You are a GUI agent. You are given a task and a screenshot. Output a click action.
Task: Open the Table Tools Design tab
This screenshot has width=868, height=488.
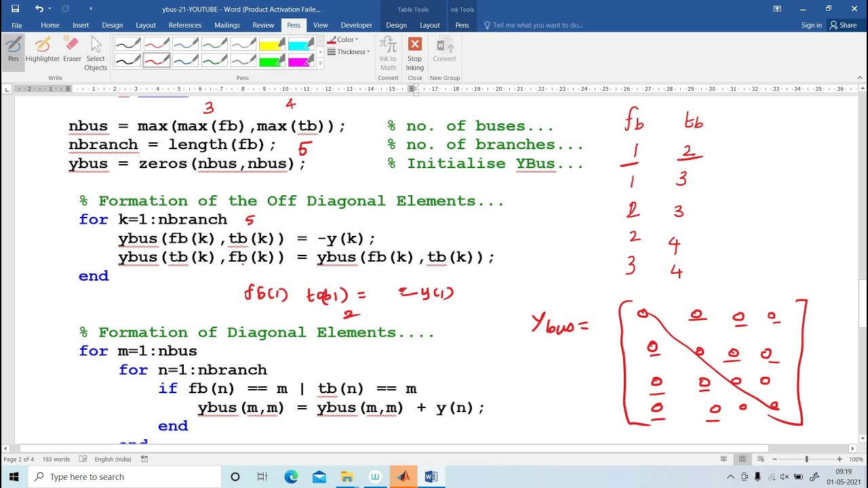397,25
